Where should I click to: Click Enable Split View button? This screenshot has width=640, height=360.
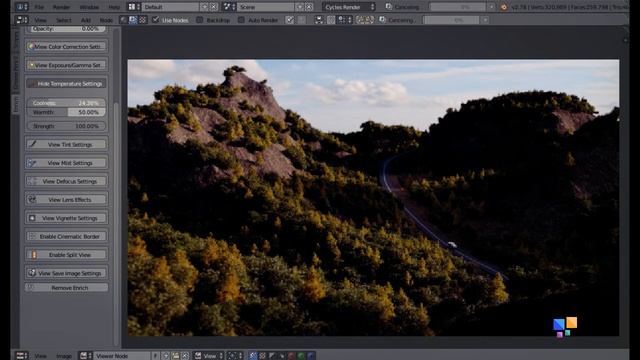[67, 255]
